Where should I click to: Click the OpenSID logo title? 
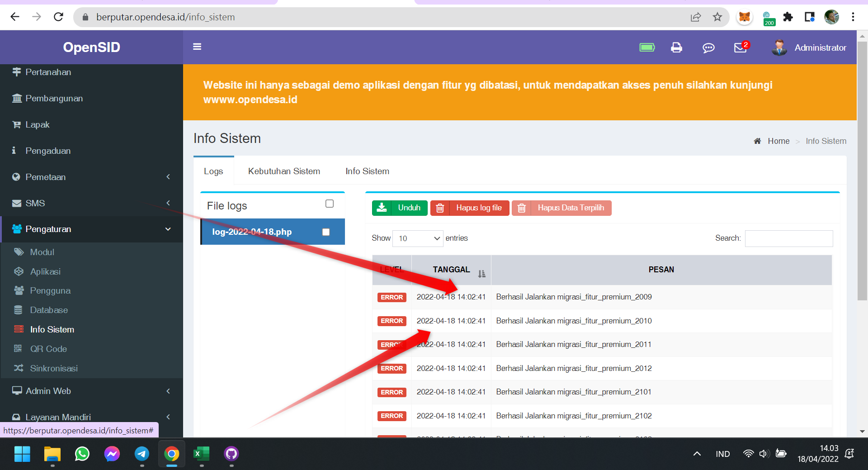pyautogui.click(x=91, y=47)
